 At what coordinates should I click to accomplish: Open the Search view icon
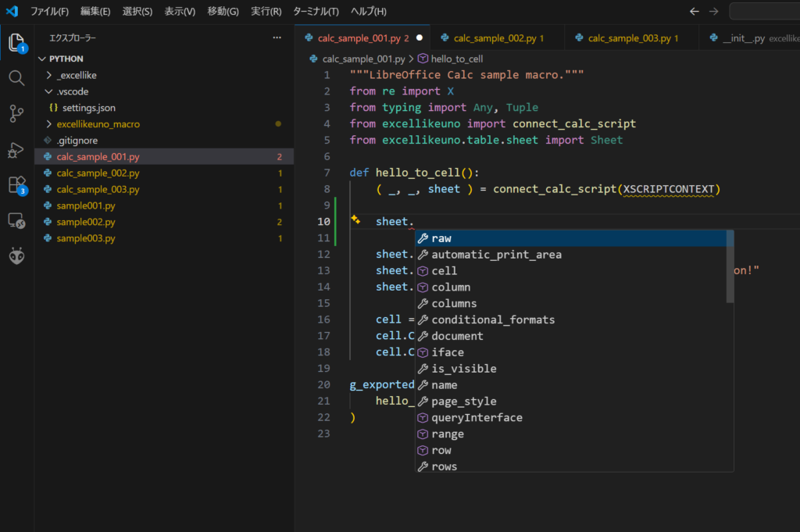click(16, 78)
